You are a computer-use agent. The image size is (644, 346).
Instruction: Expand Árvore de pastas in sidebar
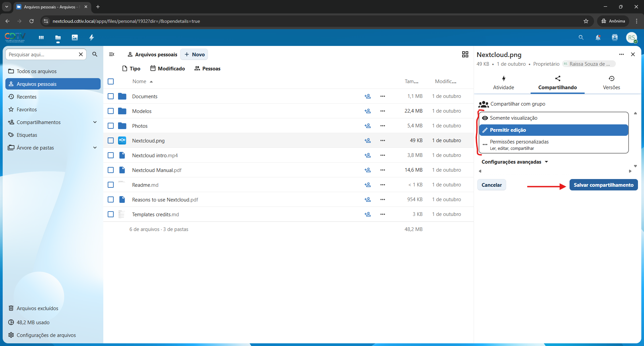95,148
